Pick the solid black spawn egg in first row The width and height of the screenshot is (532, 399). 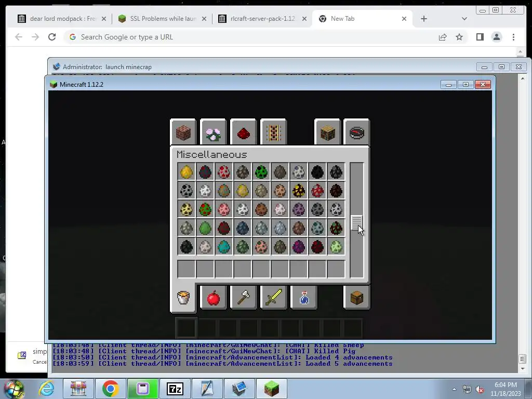tap(317, 172)
